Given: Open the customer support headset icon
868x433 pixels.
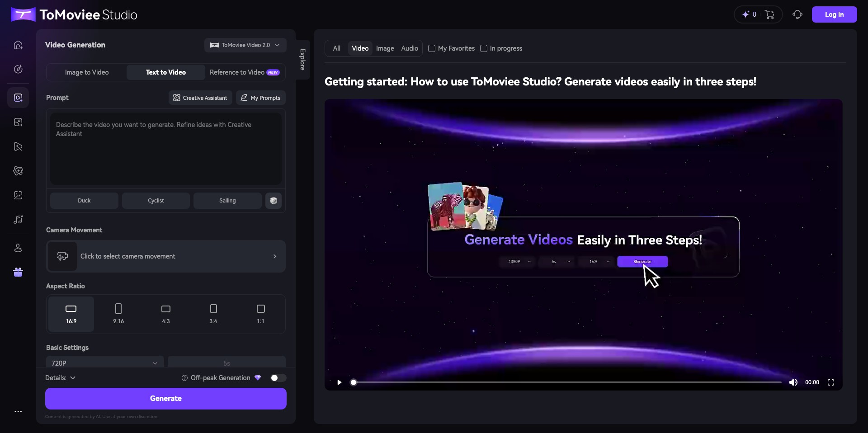Looking at the screenshot, I should [x=797, y=14].
